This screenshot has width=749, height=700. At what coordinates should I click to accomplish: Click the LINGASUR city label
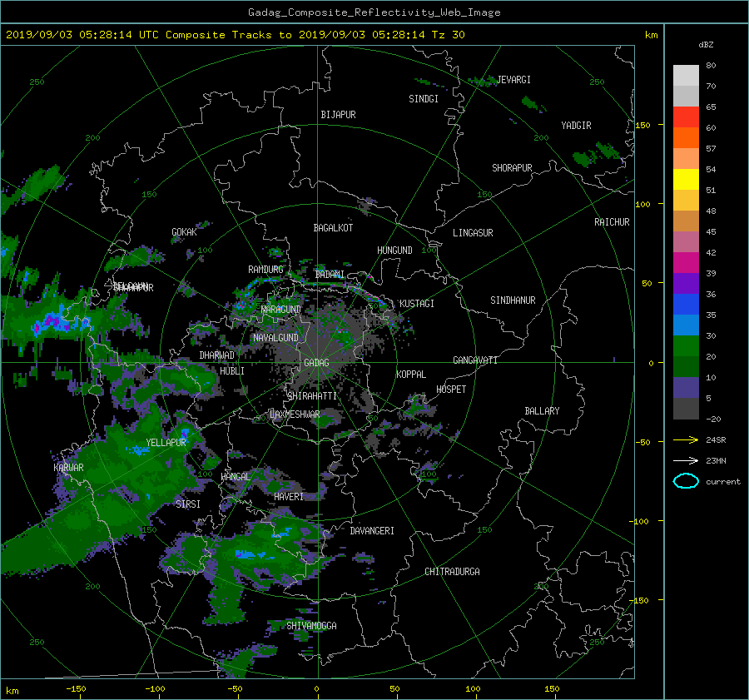473,233
